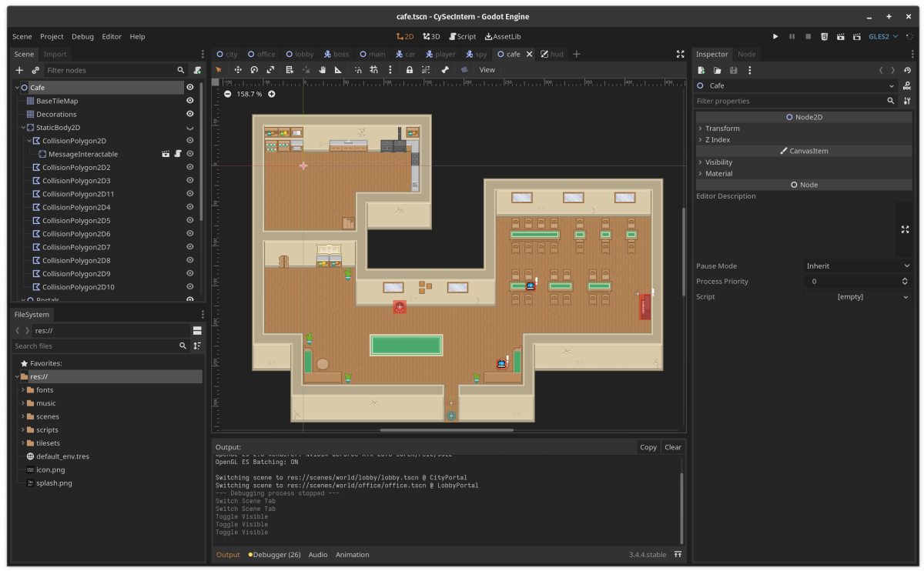Click the Filter nodes search field
924x571 pixels.
pos(109,70)
